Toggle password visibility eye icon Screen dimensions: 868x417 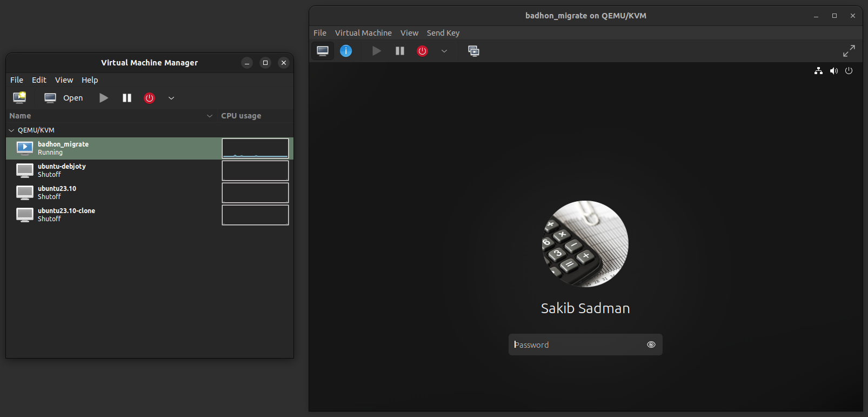[x=651, y=345]
